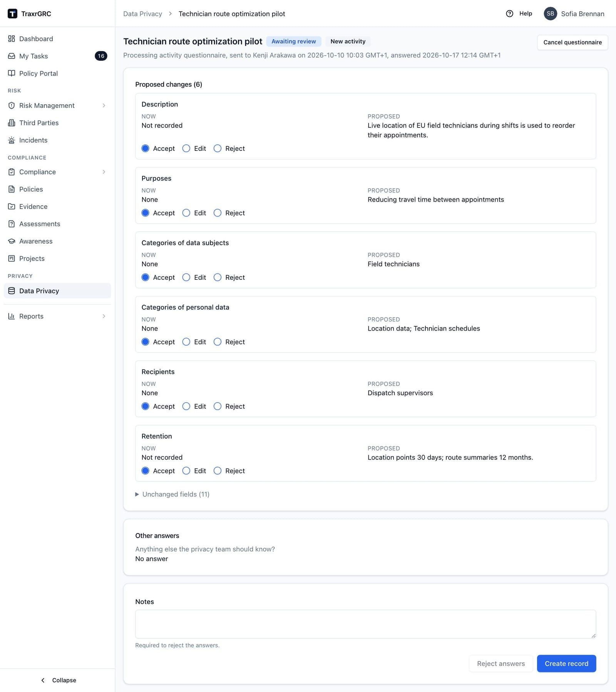Open the Third Parties building icon

coord(12,123)
